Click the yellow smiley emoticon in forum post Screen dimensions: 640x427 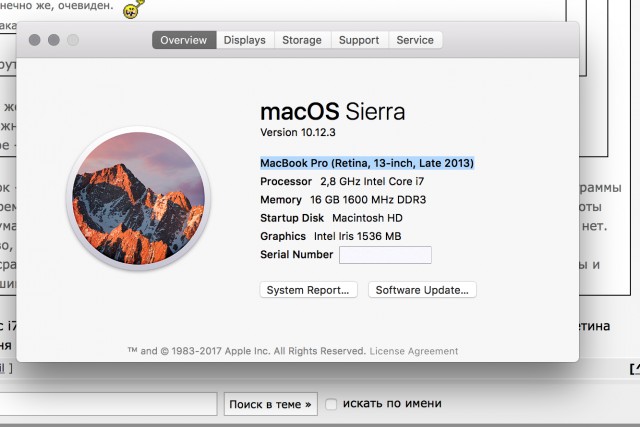(x=133, y=9)
